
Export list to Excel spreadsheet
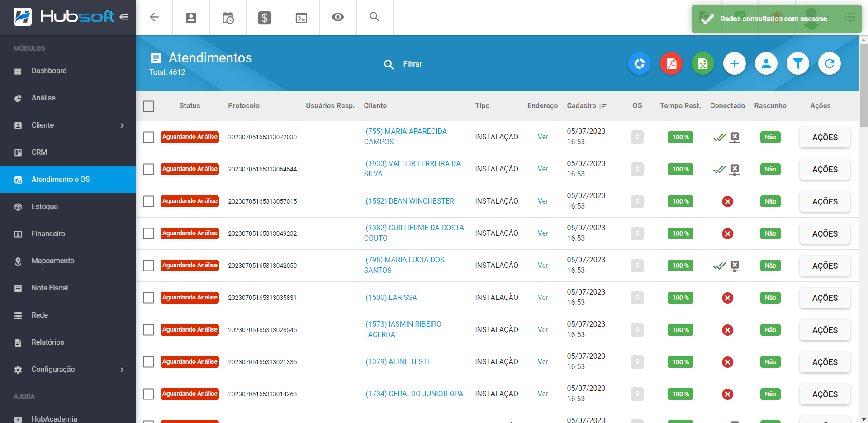(x=703, y=64)
